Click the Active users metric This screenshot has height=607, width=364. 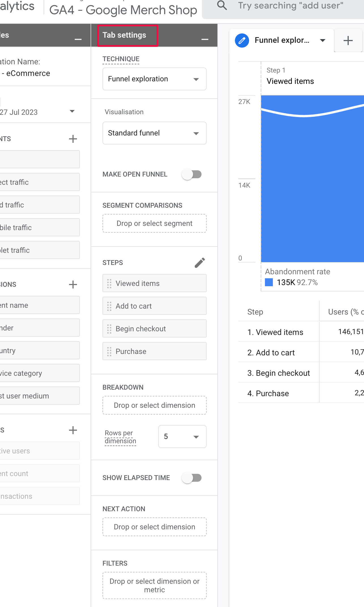(40, 451)
